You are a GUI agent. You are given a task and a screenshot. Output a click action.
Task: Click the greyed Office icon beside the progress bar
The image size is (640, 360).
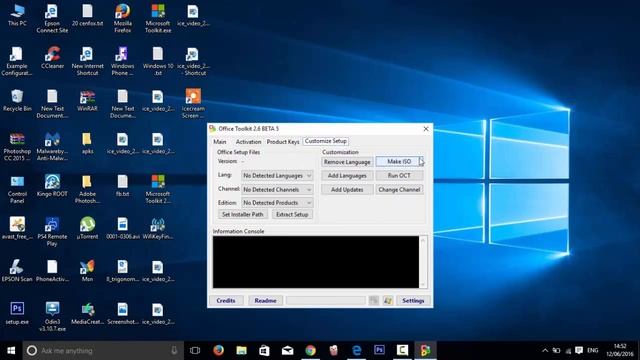pyautogui.click(x=373, y=300)
